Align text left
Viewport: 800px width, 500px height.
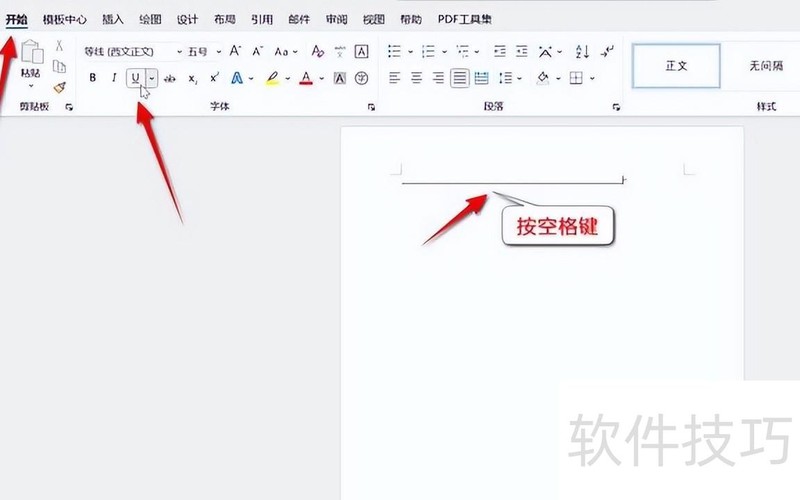394,78
